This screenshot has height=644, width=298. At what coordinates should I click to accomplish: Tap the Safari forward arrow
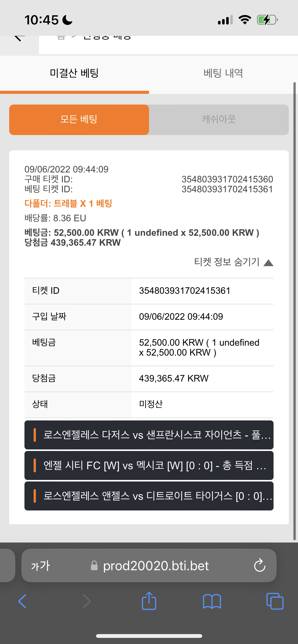[x=87, y=601]
